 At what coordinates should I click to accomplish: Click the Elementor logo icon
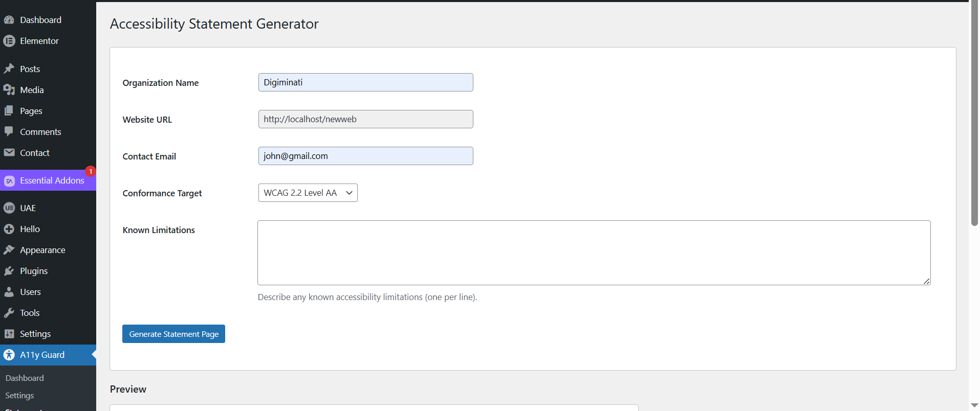pos(9,41)
